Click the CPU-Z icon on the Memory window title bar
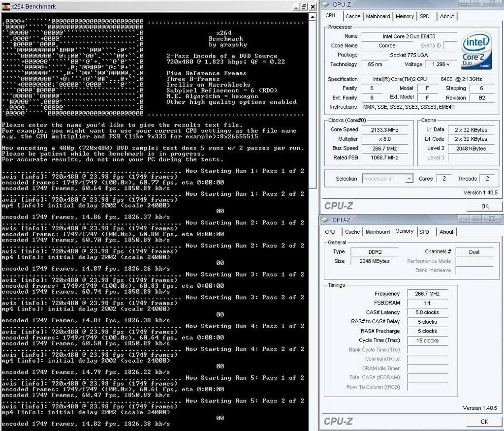Image resolution: width=504 pixels, height=431 pixels. (x=326, y=219)
